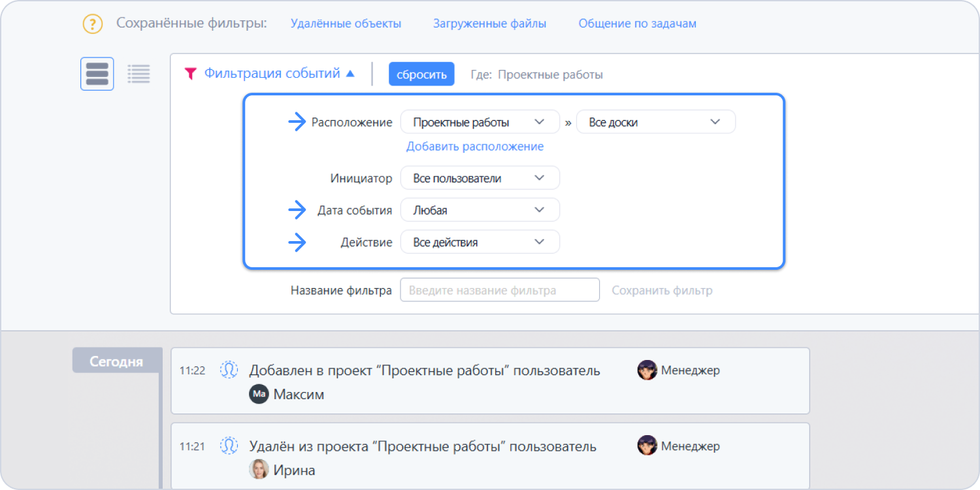Viewport: 980px width, 490px height.
Task: Click Сохранить фильтр
Action: click(662, 290)
